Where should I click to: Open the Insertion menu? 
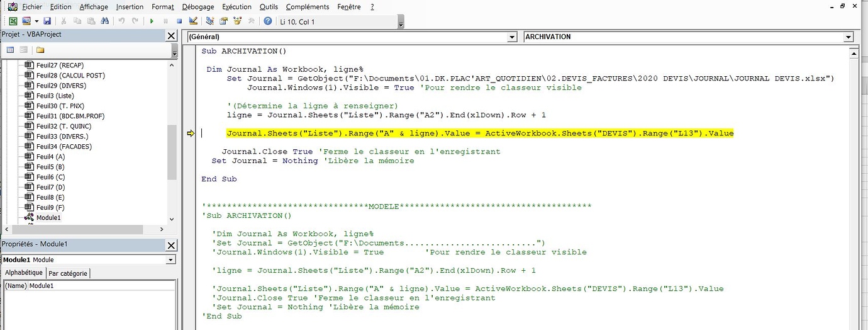coord(130,7)
